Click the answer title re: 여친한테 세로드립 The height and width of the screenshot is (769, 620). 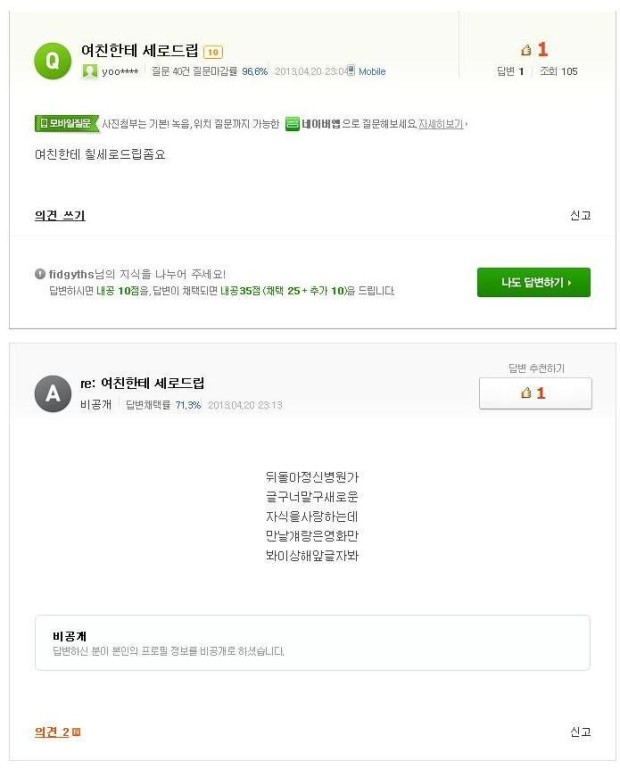[x=142, y=383]
